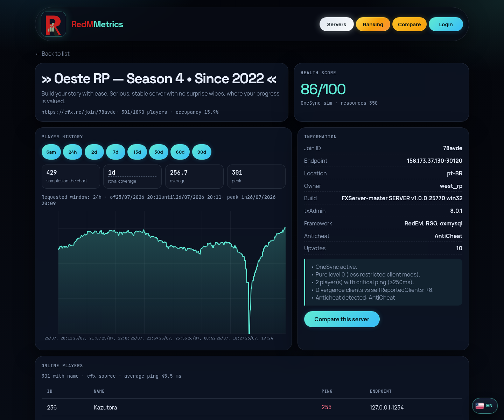Click the PING column header
The height and width of the screenshot is (420, 504).
(x=327, y=391)
